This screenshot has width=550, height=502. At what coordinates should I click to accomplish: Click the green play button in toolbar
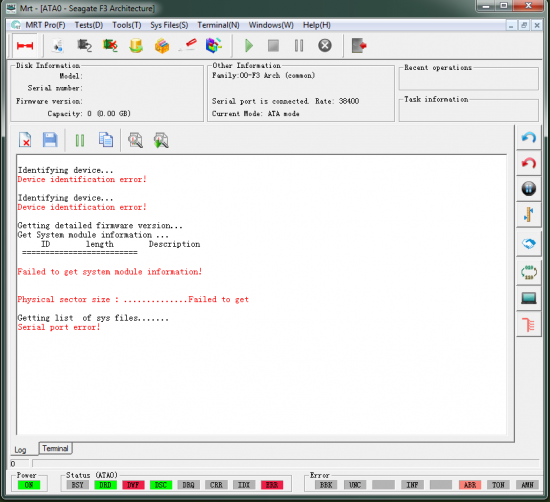(249, 46)
